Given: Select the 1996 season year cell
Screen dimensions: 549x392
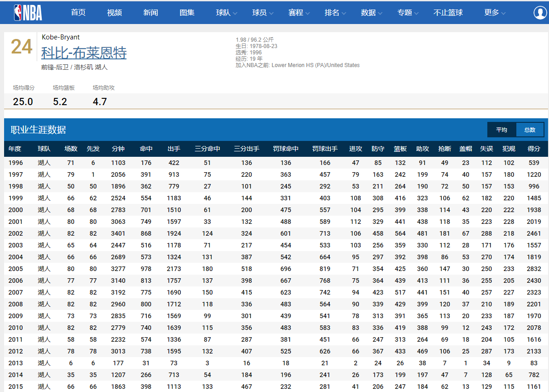Looking at the screenshot, I should coord(15,163).
